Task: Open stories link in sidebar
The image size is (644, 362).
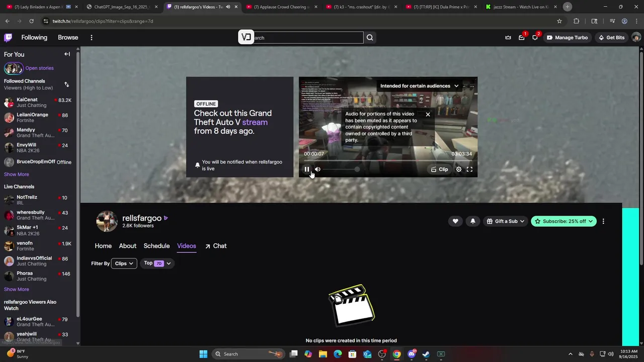Action: click(39, 68)
